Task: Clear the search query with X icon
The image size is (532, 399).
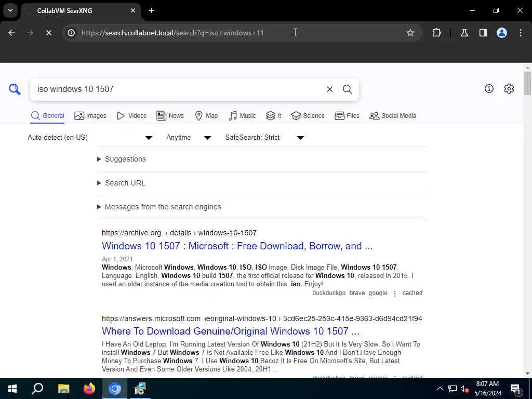Action: [x=329, y=89]
